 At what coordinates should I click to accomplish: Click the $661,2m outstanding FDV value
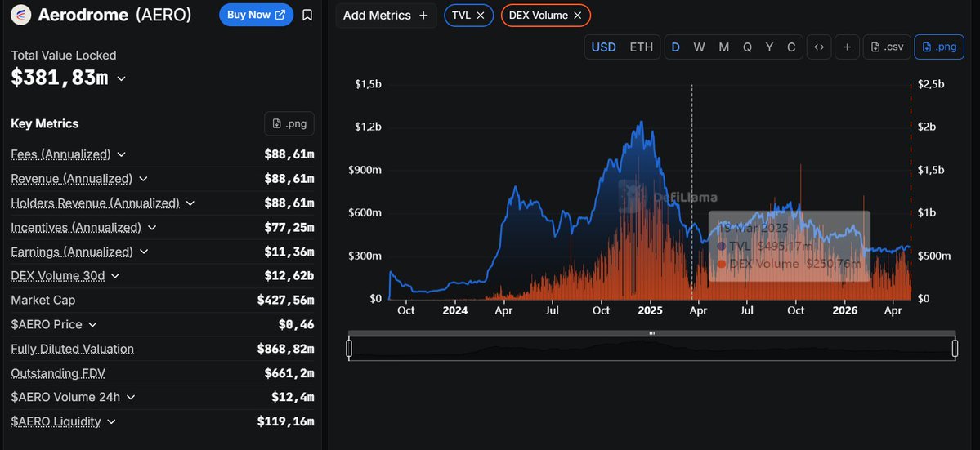pyautogui.click(x=289, y=373)
